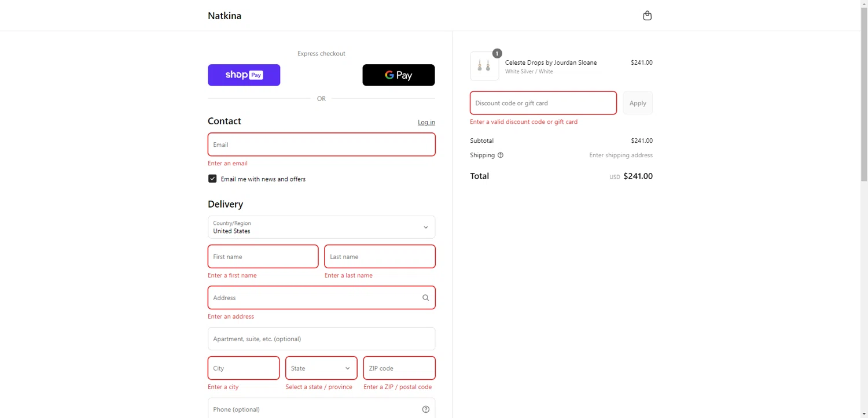The height and width of the screenshot is (418, 868).
Task: Click the Delivery section heading
Action: [x=225, y=204]
